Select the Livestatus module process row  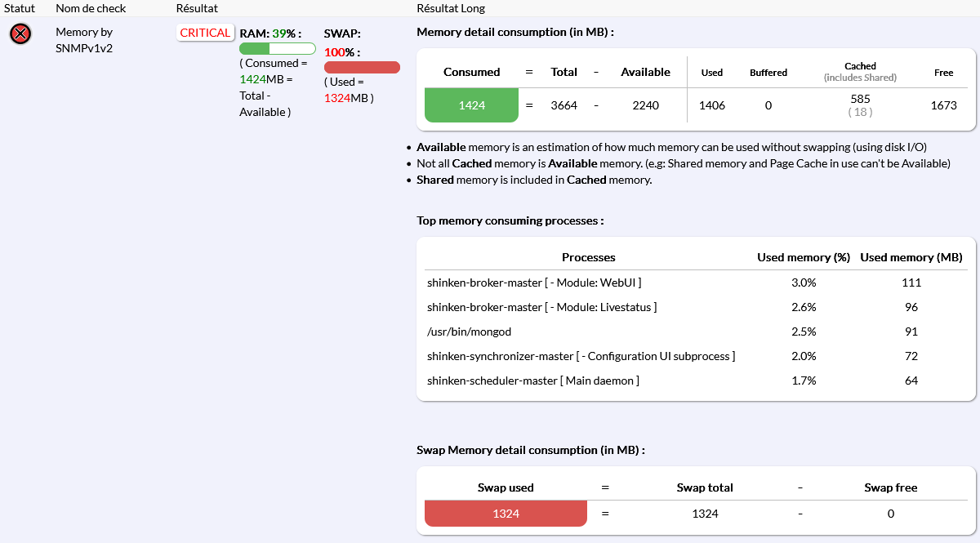tap(541, 307)
